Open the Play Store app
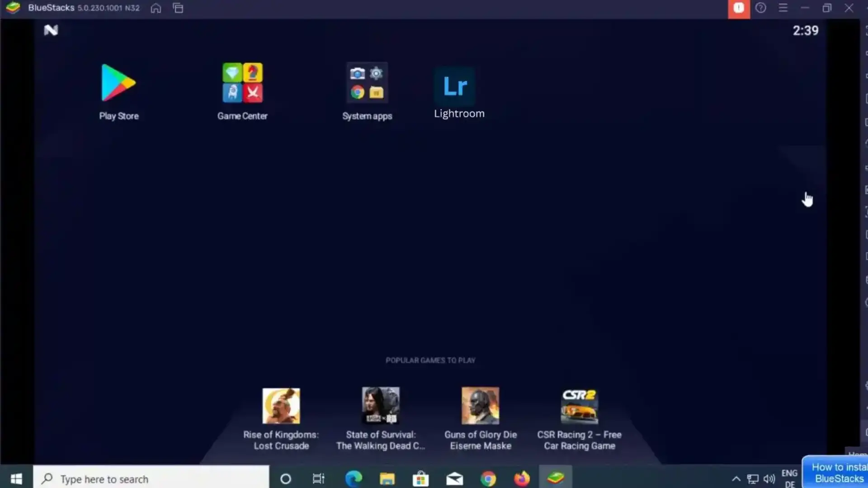Viewport: 868px width, 488px height. click(x=118, y=83)
